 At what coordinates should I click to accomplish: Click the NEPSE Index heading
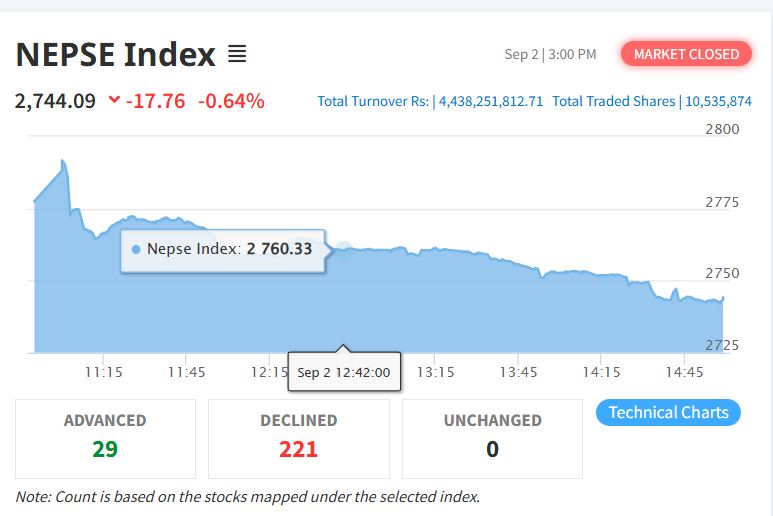point(116,54)
